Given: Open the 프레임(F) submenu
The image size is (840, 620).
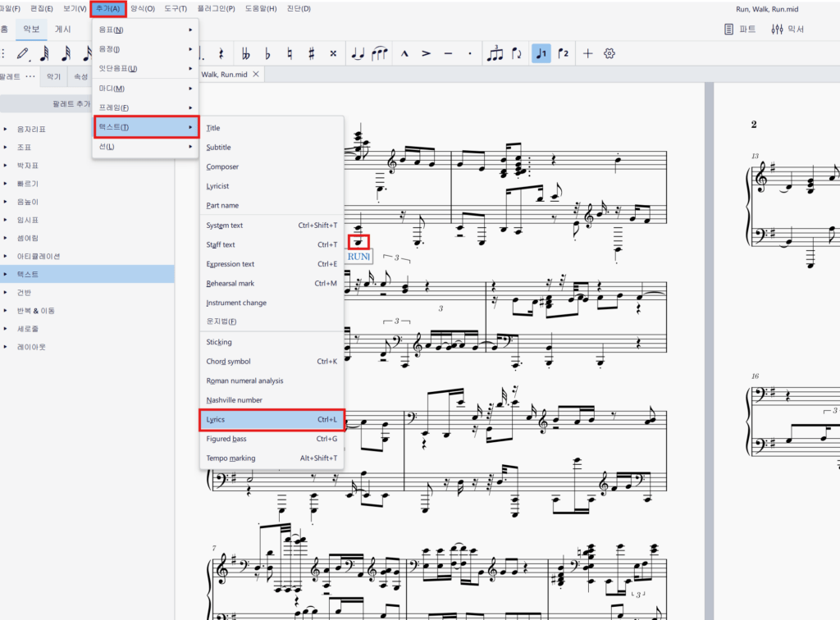Looking at the screenshot, I should coord(145,107).
